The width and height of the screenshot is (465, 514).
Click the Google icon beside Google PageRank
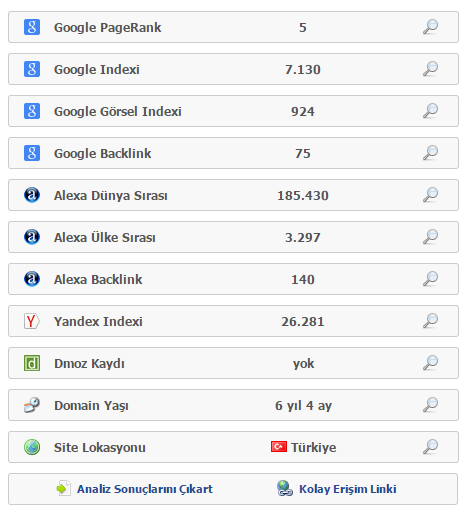pos(32,27)
